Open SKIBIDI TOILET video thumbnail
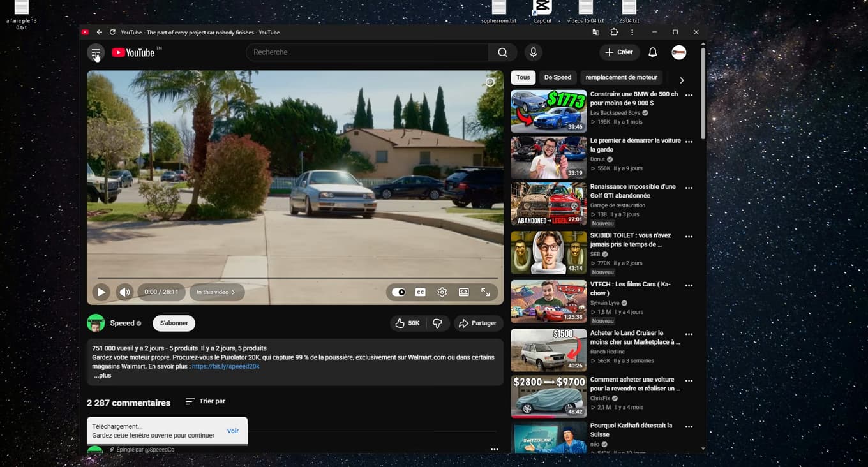The image size is (868, 467). point(549,253)
